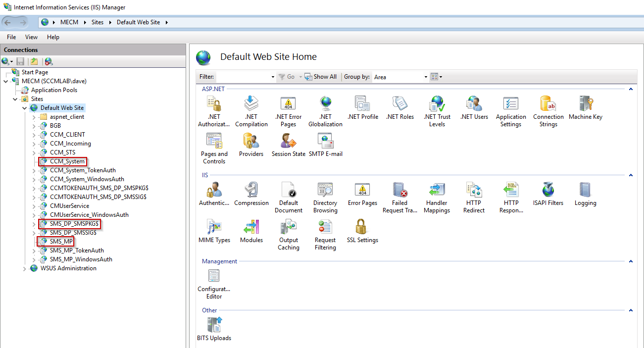
Task: Expand the WSUS Administration site
Action: coord(25,268)
